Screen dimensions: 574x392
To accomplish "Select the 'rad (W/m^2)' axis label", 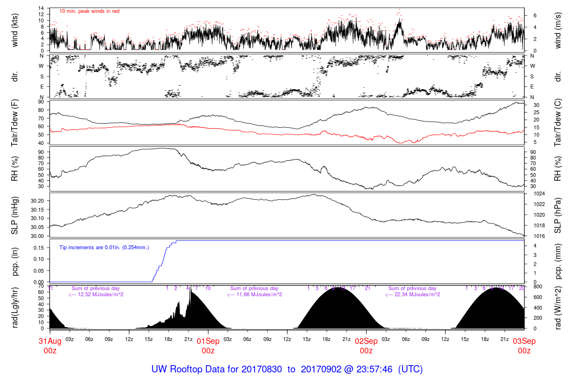I will click(x=558, y=308).
